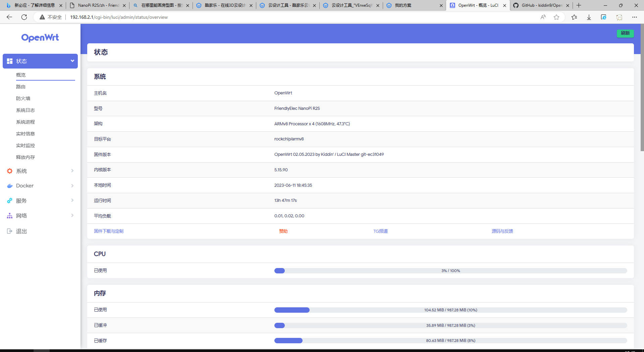This screenshot has height=352, width=644.
Task: Click the Docker whale icon in sidebar
Action: click(10, 186)
